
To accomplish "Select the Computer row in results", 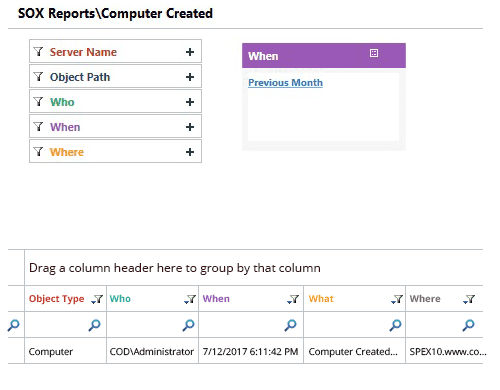I will tap(245, 351).
